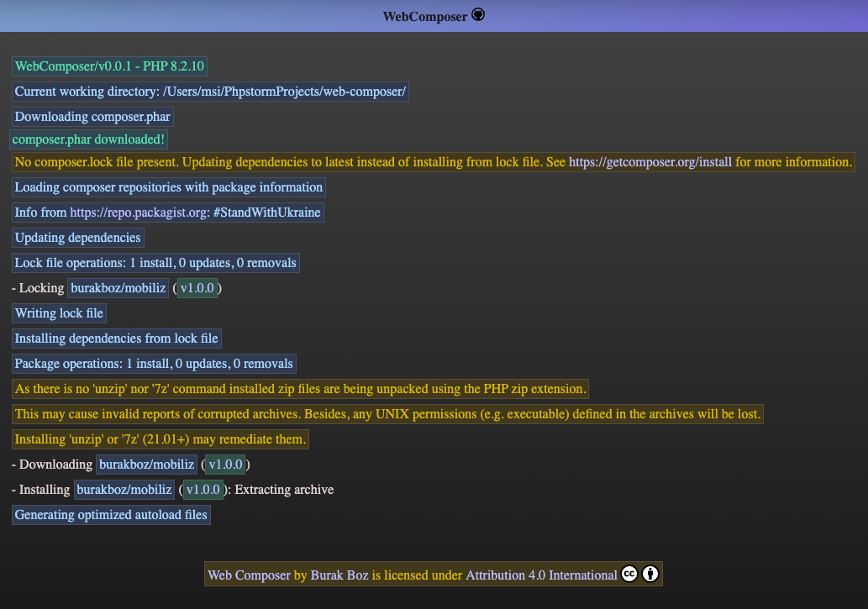
Task: Click 'Generating optimized autoload files' line
Action: (x=111, y=515)
